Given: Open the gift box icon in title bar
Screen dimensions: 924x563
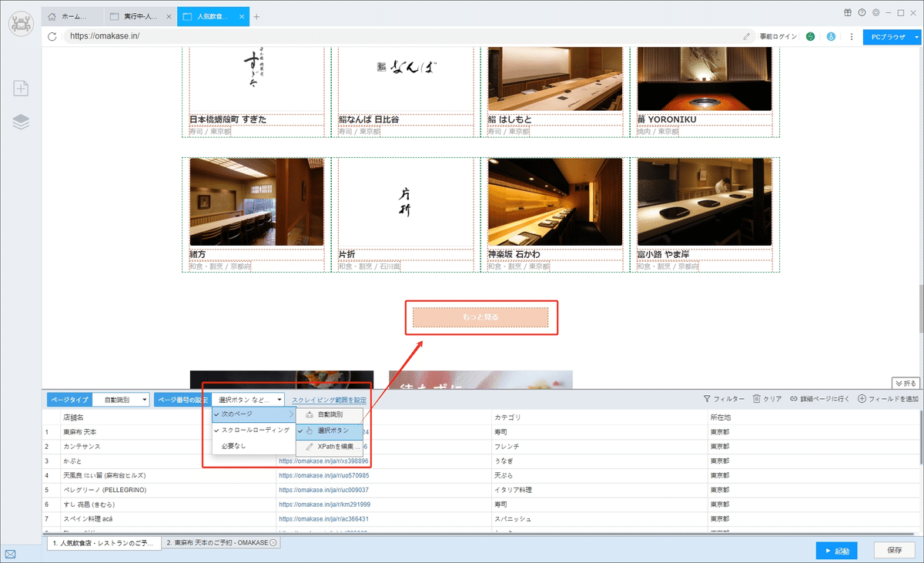Looking at the screenshot, I should coord(848,12).
